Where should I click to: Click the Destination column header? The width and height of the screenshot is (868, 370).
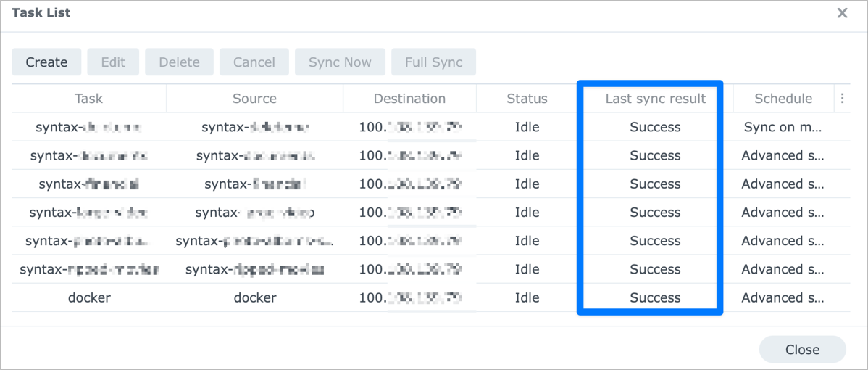click(x=409, y=99)
